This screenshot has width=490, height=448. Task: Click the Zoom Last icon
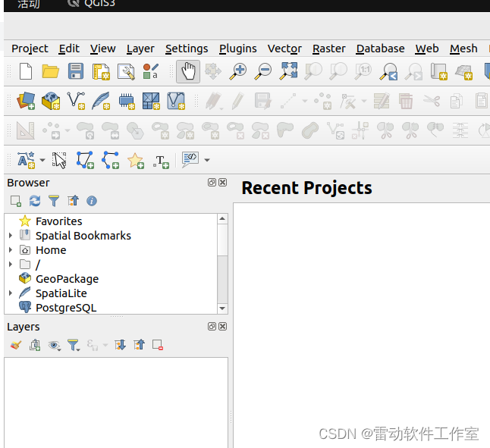[388, 71]
